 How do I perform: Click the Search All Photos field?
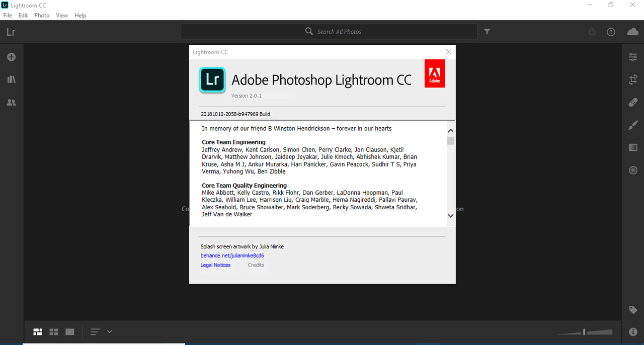pos(329,32)
